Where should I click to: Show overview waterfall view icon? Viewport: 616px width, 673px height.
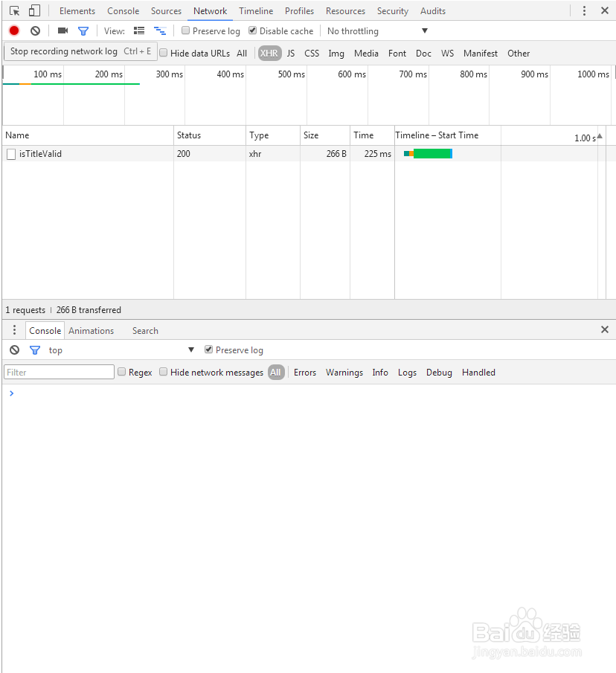click(x=160, y=31)
